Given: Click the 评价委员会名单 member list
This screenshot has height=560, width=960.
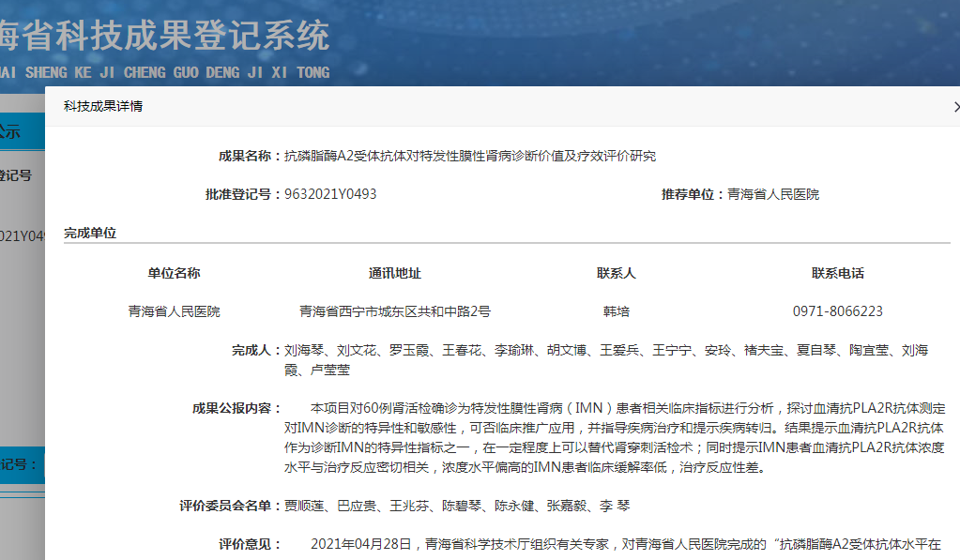Looking at the screenshot, I should 457,506.
